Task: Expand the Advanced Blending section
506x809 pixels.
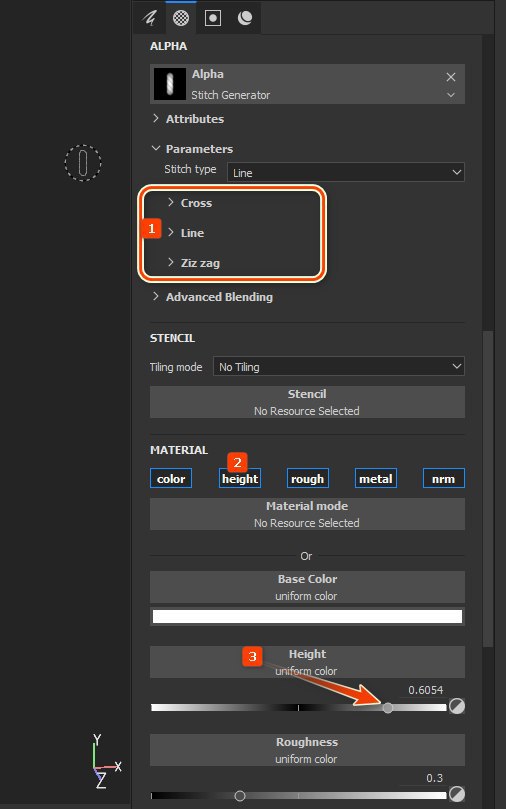Action: [156, 297]
